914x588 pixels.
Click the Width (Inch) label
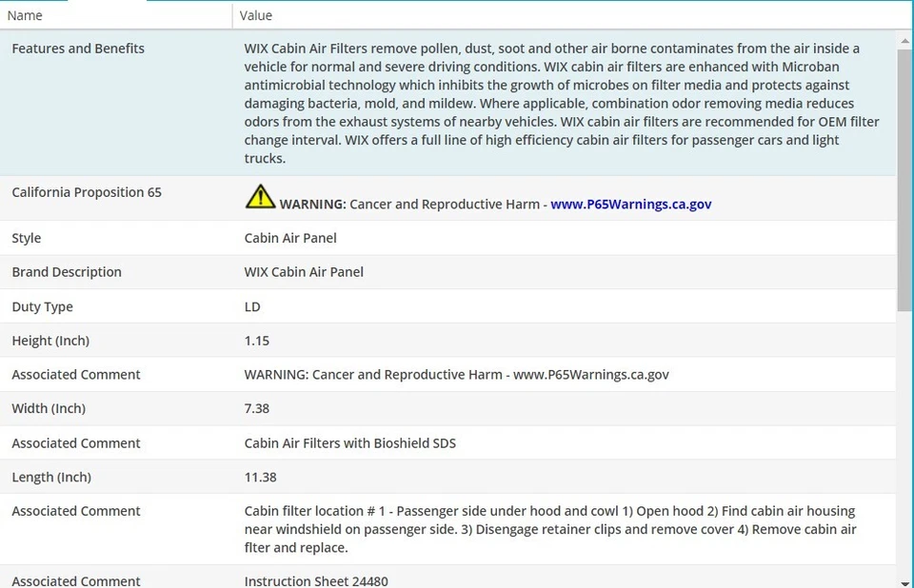pyautogui.click(x=49, y=408)
